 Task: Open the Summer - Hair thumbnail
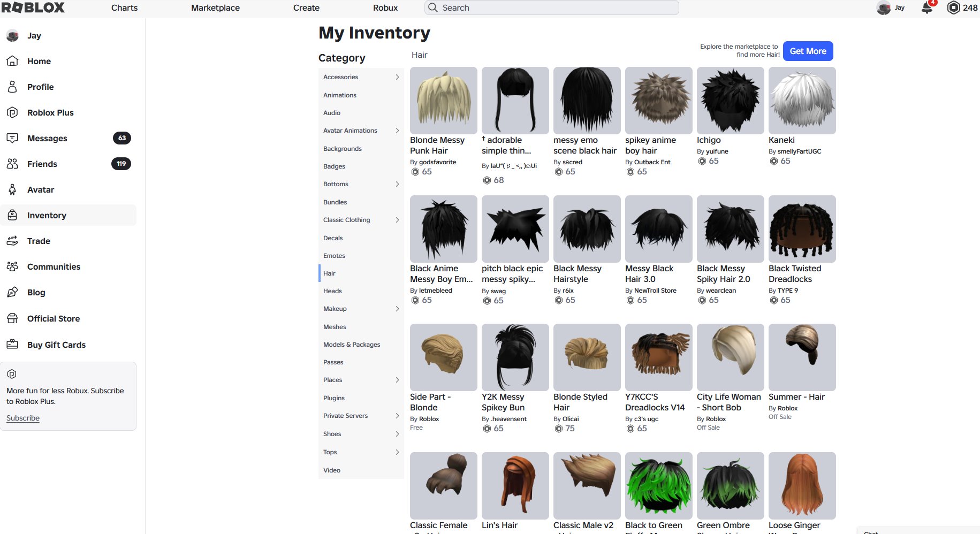(x=802, y=357)
